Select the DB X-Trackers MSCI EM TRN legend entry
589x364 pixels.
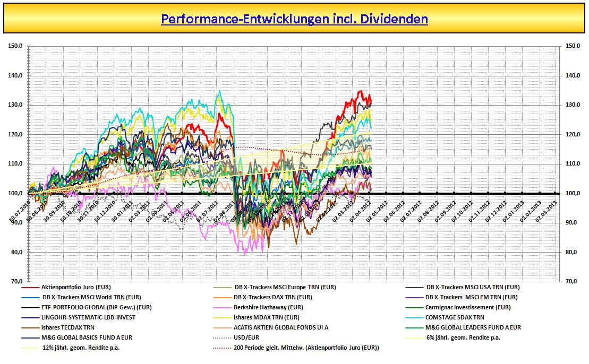(x=471, y=297)
